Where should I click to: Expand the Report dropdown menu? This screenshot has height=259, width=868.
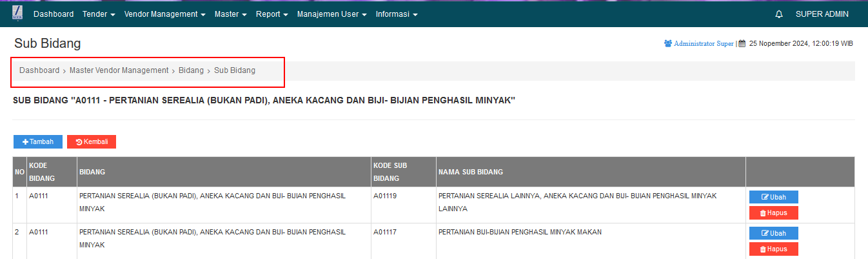[x=272, y=14]
